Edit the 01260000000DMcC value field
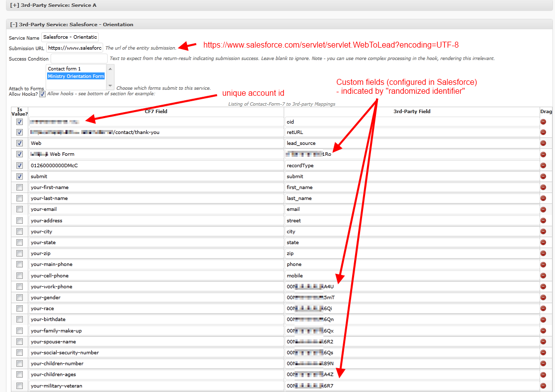This screenshot has width=555, height=392. tap(156, 165)
